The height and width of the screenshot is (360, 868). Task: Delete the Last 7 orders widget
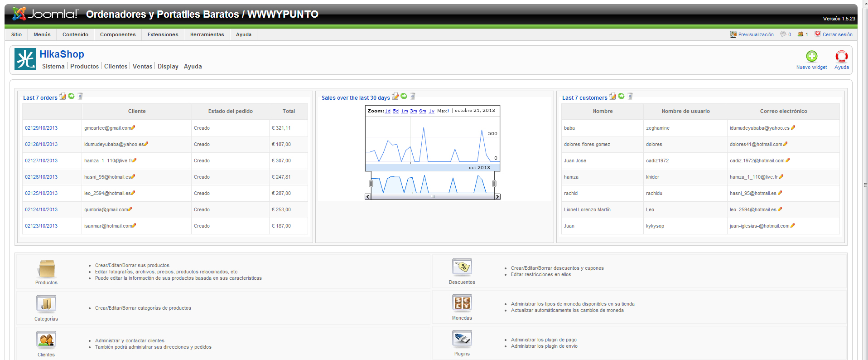tap(80, 96)
